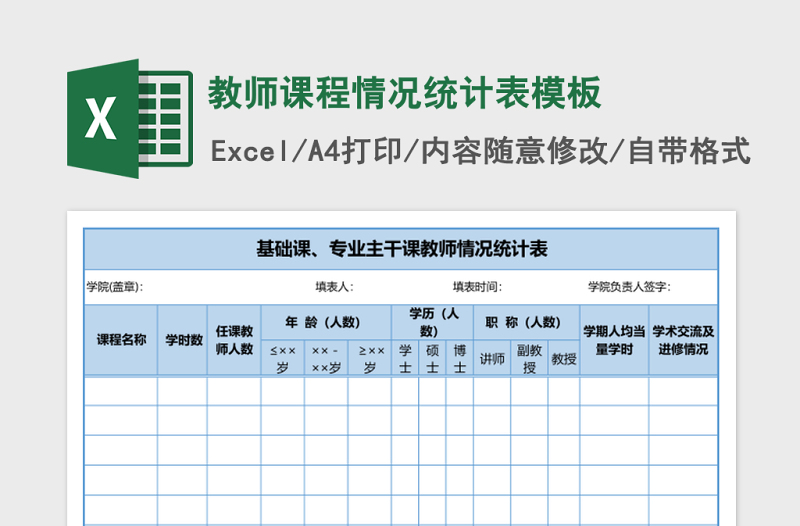The width and height of the screenshot is (800, 526).
Task: Select the 学时数 header cell
Action: click(183, 340)
